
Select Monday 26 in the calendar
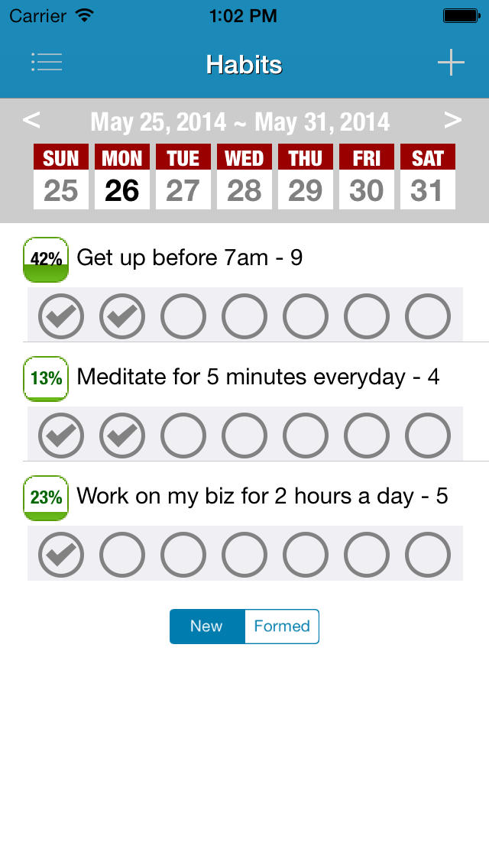coord(122,177)
